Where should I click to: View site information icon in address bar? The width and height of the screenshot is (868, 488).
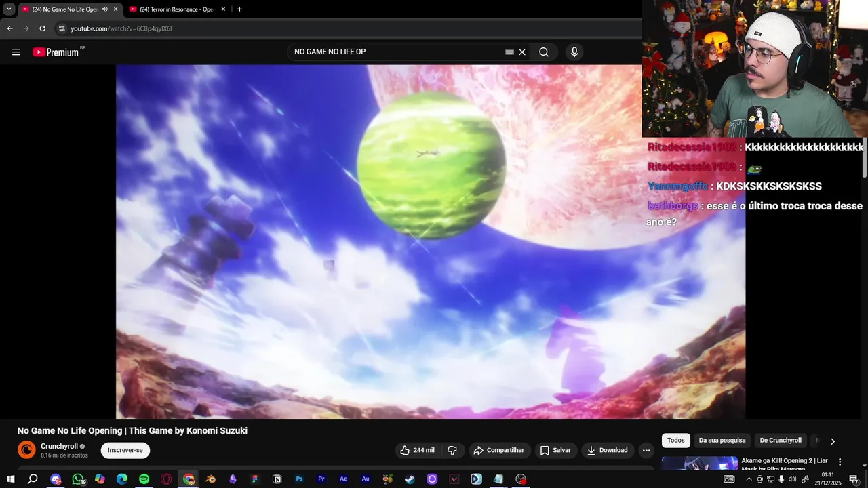tap(62, 28)
